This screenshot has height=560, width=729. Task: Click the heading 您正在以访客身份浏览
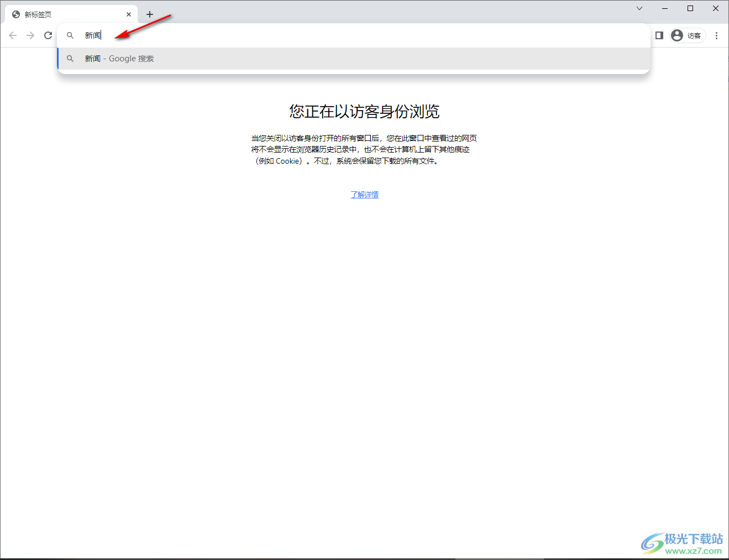[364, 112]
